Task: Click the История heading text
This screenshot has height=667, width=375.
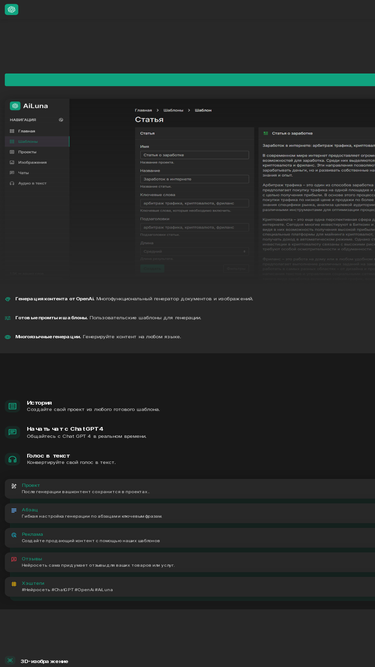Action: 40,403
